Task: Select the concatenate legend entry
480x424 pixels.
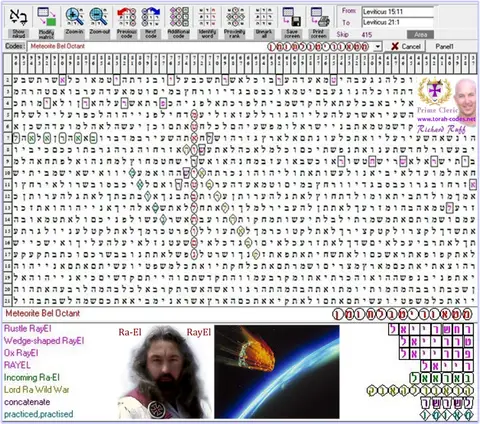Action: tap(27, 402)
